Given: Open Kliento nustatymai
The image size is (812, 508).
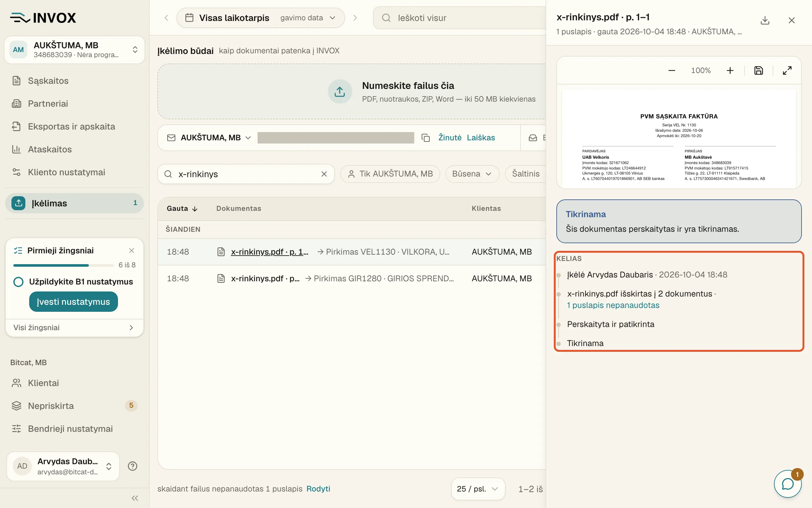Looking at the screenshot, I should (75, 172).
